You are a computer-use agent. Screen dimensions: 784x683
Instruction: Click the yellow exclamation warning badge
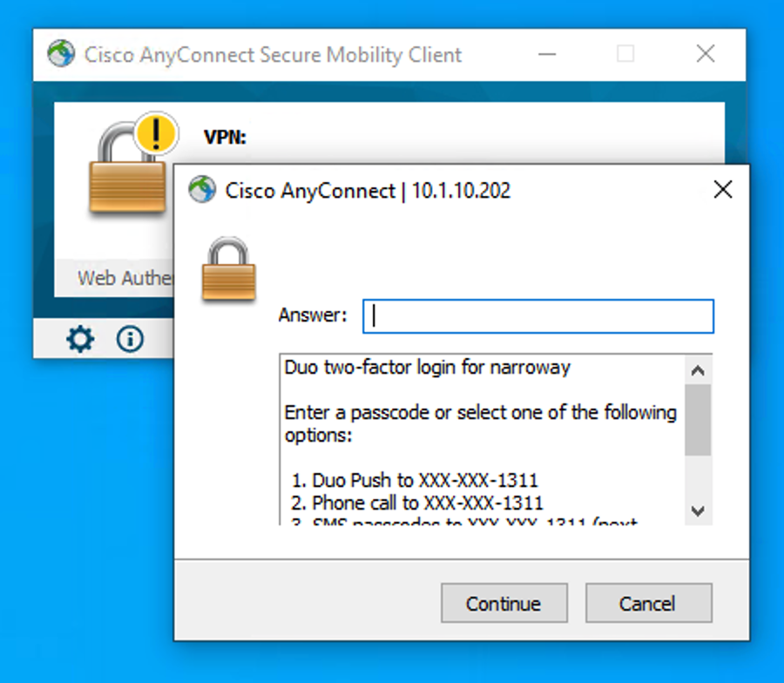155,132
